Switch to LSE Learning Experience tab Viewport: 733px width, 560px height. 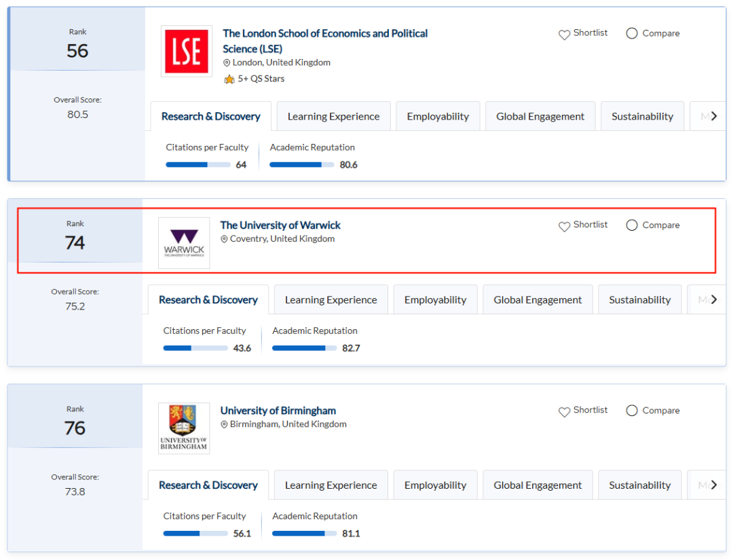[333, 116]
